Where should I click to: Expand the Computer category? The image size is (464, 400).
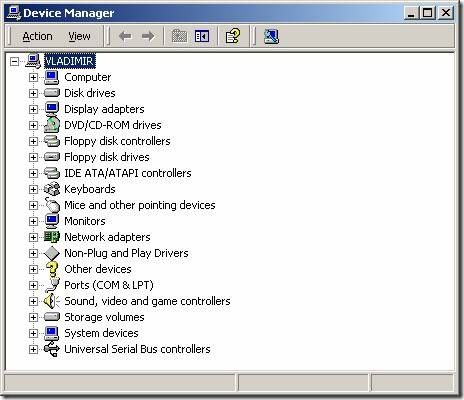coord(33,77)
